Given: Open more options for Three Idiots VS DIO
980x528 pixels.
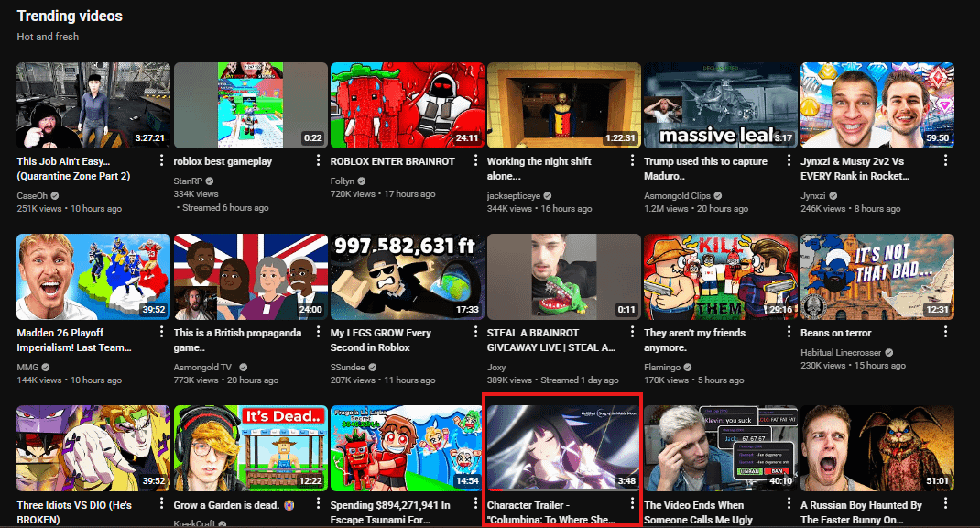Looking at the screenshot, I should 162,503.
